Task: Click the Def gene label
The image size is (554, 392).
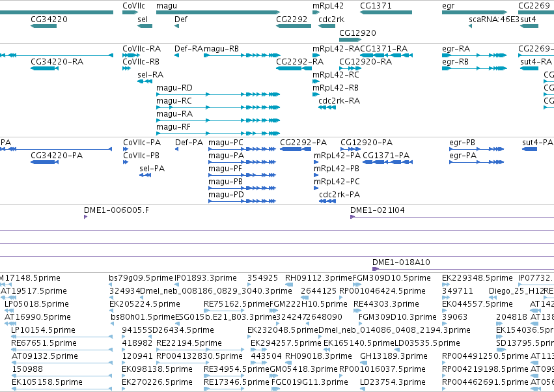Action: click(180, 19)
